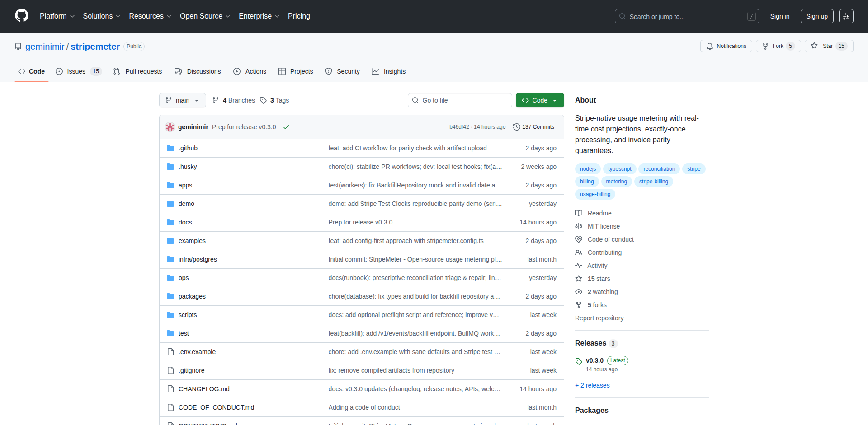Click the Search or jump to field
The width and height of the screenshot is (868, 425).
[687, 16]
